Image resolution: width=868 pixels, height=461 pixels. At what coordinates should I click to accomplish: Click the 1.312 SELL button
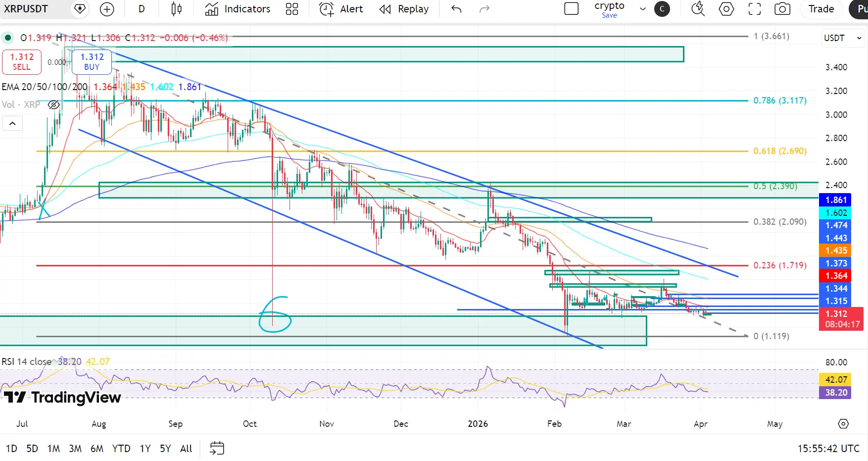(22, 62)
